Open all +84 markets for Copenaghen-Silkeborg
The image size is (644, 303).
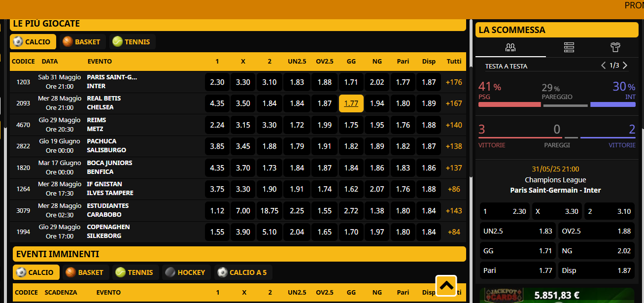tap(454, 232)
